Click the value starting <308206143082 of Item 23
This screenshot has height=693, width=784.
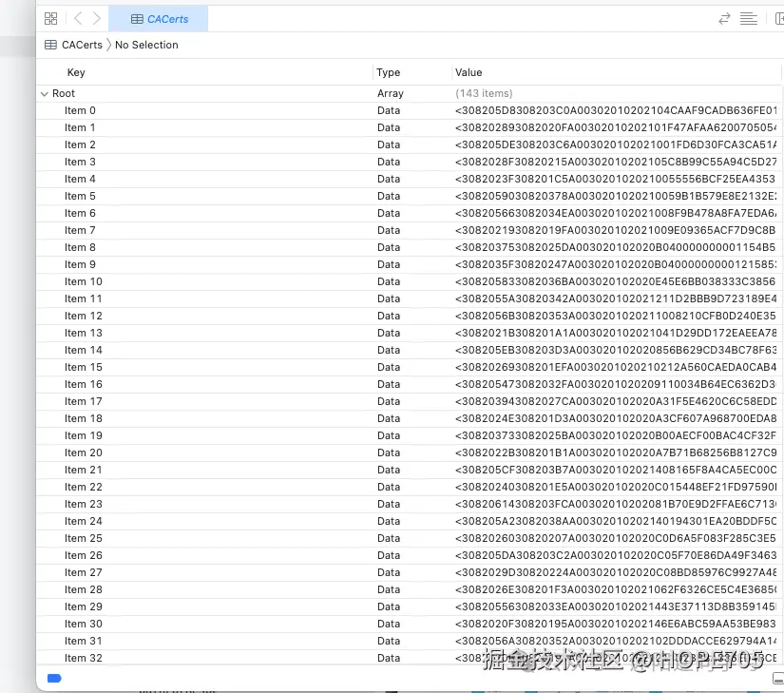(x=616, y=504)
